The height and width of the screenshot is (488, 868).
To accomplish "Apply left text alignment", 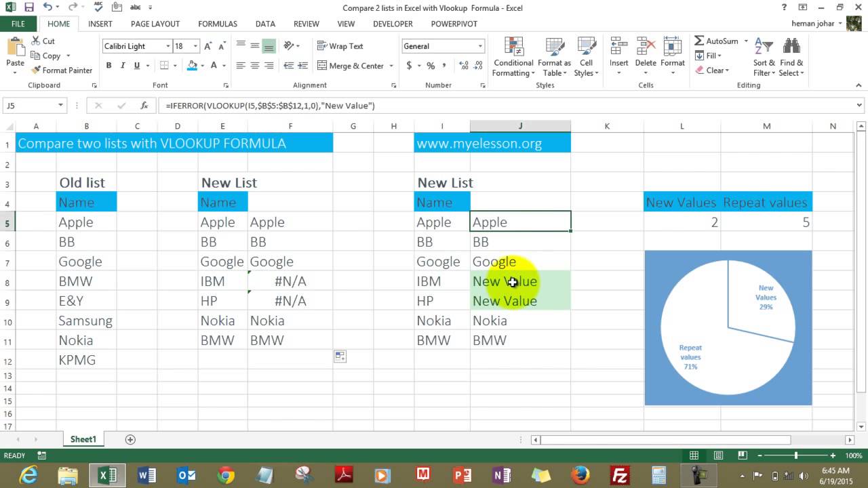I will point(241,66).
